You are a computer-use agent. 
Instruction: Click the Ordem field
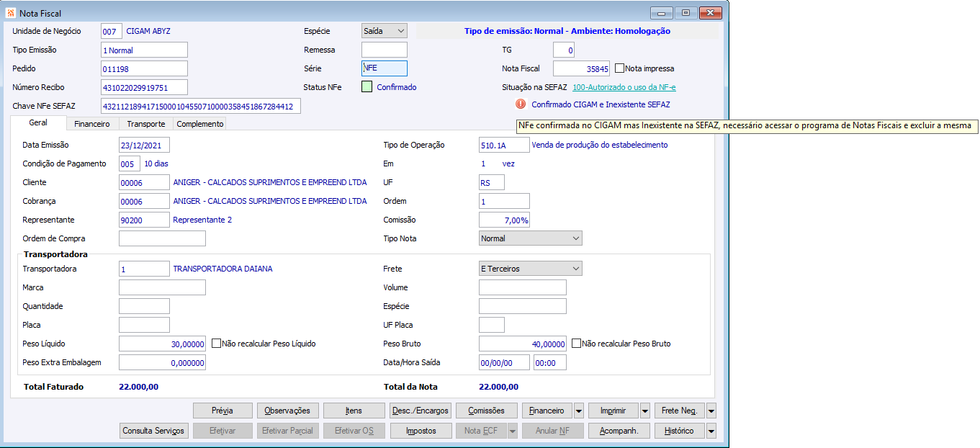tap(504, 201)
